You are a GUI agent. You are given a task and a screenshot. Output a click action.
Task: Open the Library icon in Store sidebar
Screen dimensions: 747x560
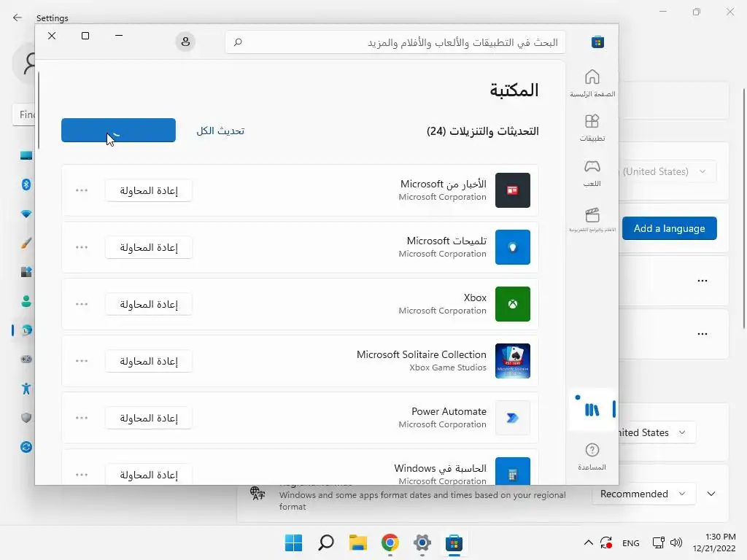[592, 410]
